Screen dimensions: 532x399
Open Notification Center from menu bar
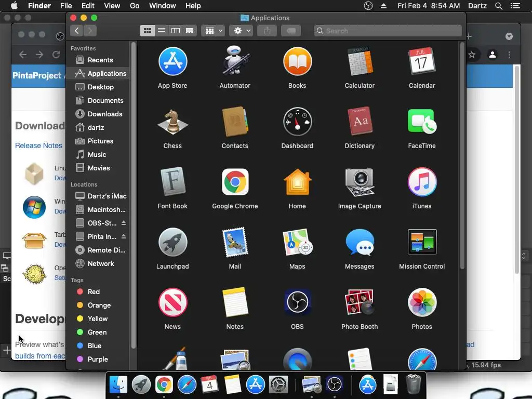515,6
